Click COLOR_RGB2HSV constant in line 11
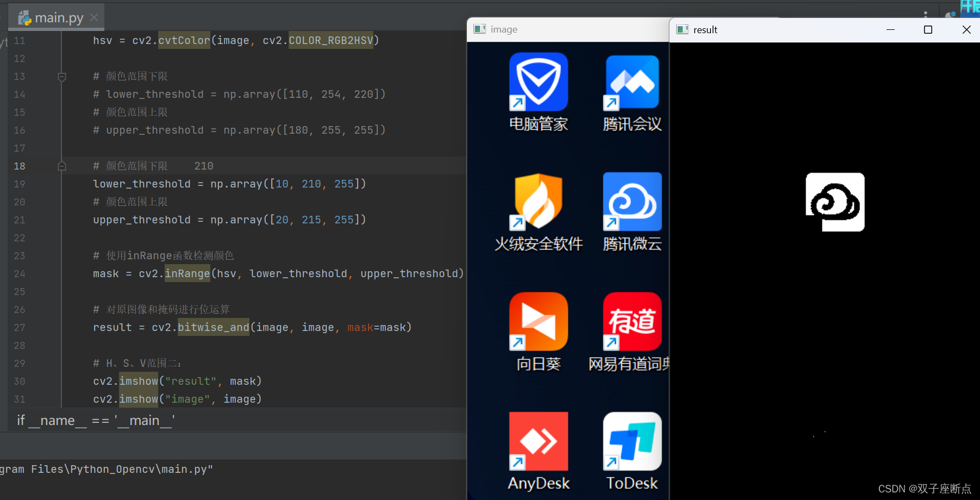 331,40
